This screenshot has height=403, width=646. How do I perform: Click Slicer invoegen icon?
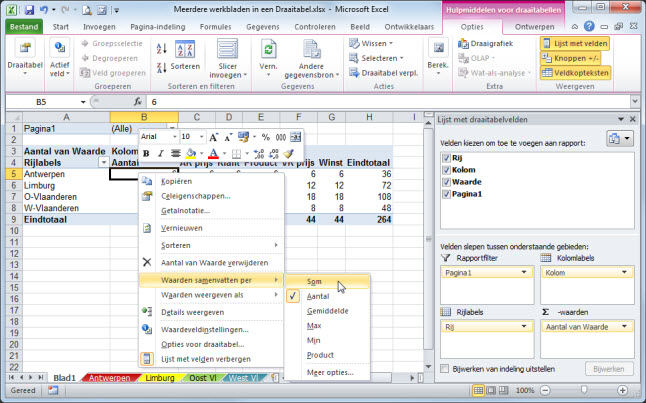[x=227, y=49]
